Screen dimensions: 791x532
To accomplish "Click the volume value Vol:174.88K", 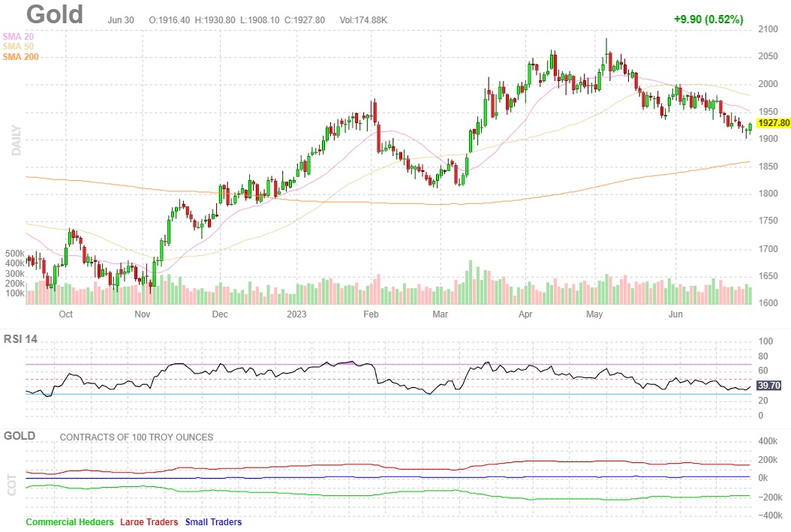I will (x=363, y=20).
